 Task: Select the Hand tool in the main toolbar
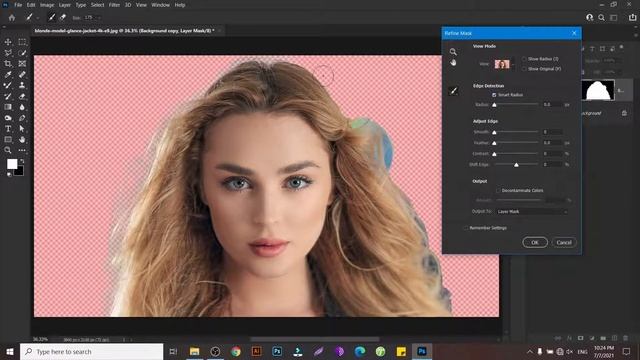point(22,140)
